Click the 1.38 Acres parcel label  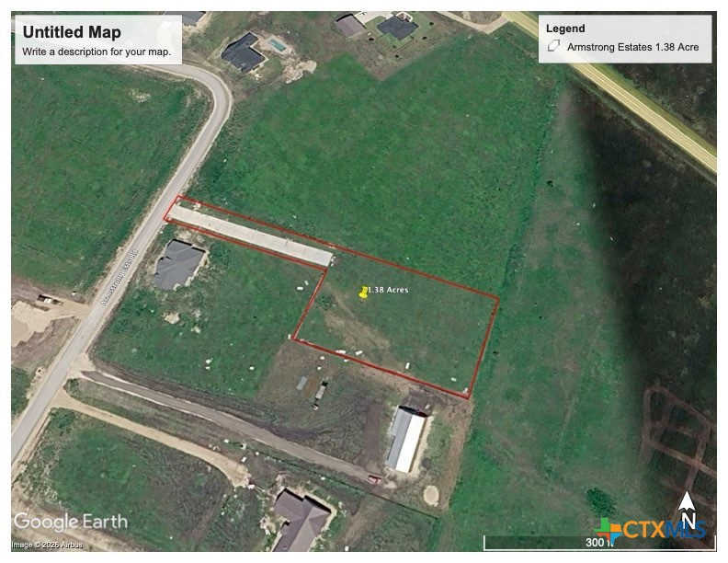click(387, 290)
